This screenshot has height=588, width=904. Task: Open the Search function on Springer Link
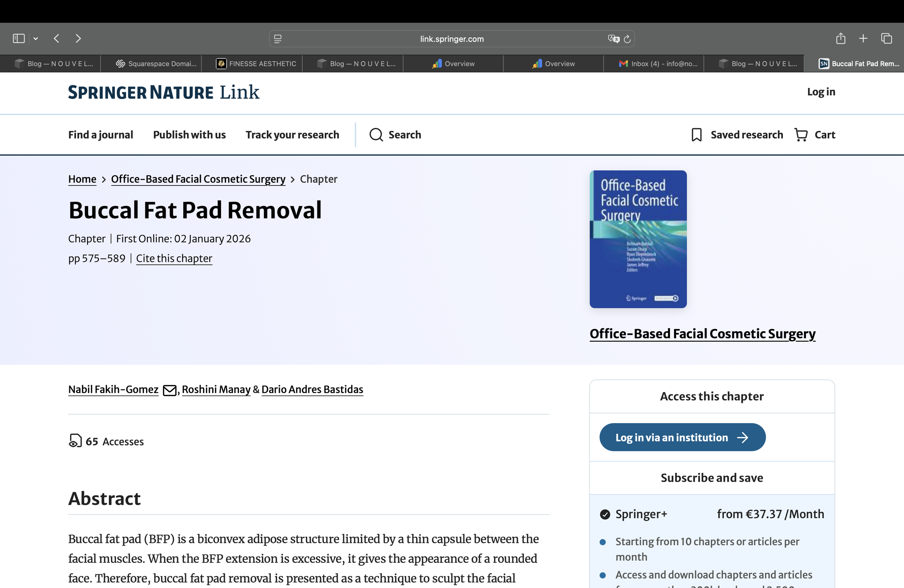[x=395, y=135]
